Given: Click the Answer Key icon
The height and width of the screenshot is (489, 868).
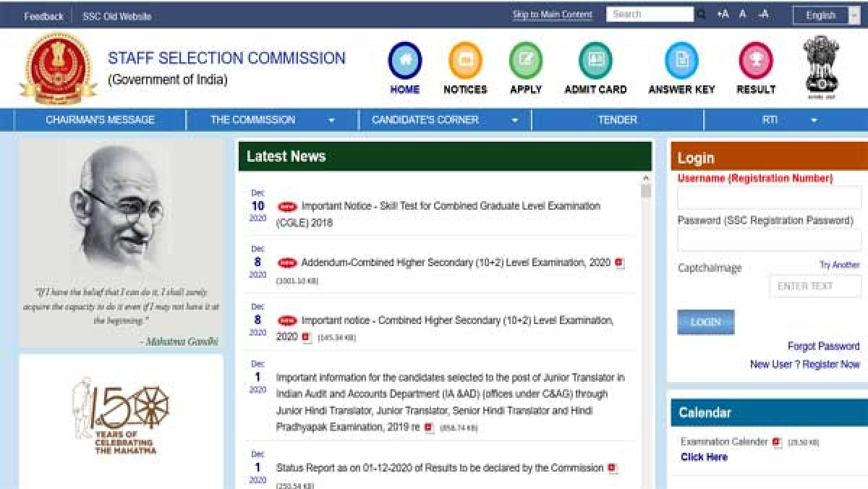Looking at the screenshot, I should point(681,61).
